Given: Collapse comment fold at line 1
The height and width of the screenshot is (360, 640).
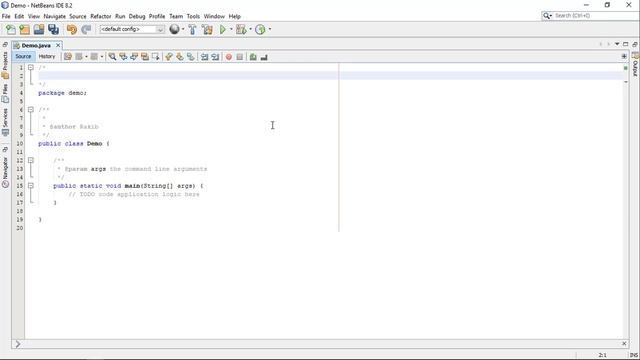Looking at the screenshot, I should coord(31,67).
